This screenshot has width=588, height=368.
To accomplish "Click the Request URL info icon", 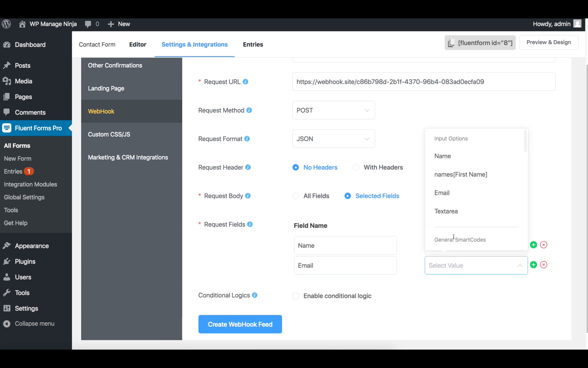I will tap(245, 82).
